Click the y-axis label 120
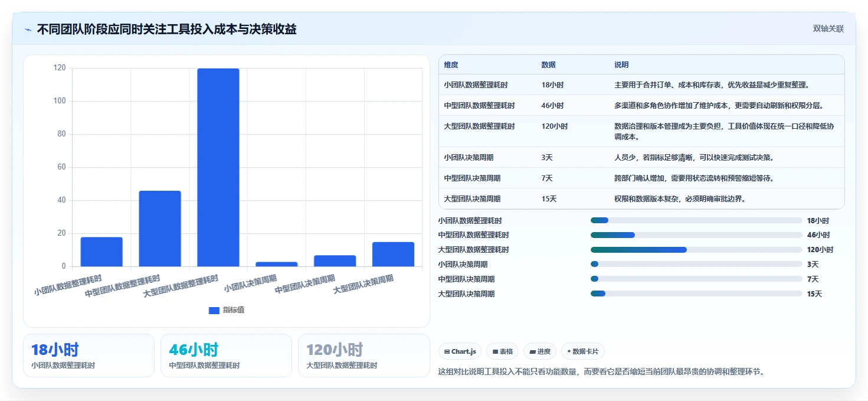The width and height of the screenshot is (868, 401). coord(60,68)
